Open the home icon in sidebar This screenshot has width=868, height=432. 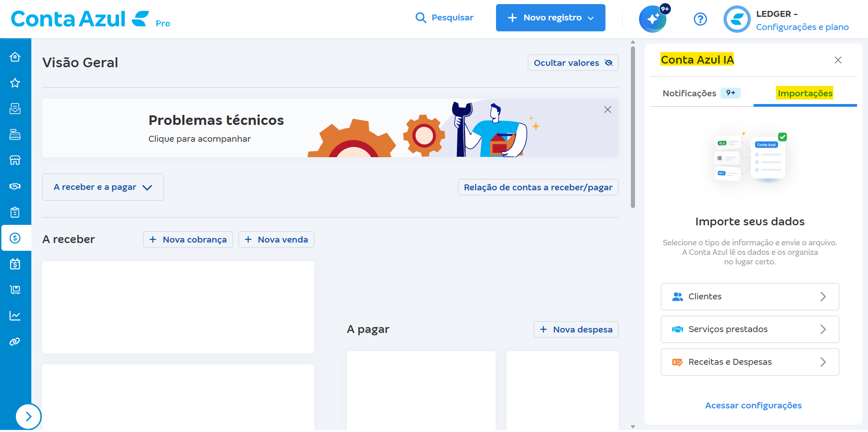coord(15,57)
